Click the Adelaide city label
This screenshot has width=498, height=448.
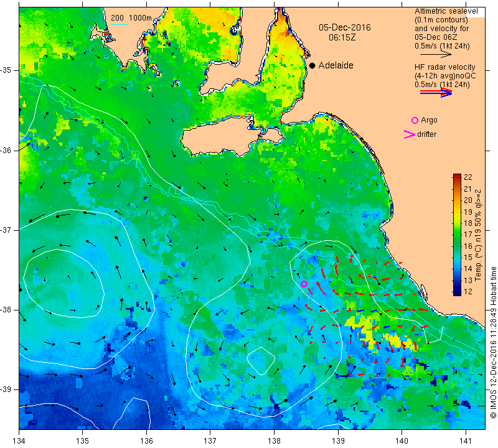coord(336,65)
